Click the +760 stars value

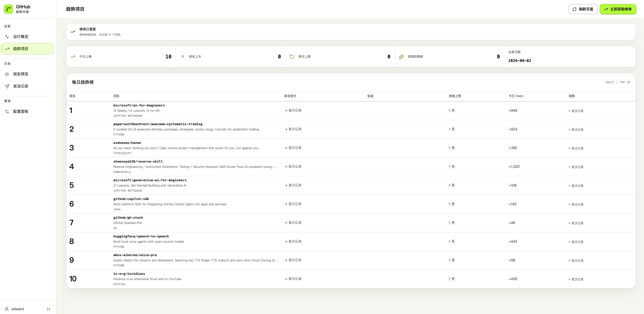pyautogui.click(x=513, y=148)
